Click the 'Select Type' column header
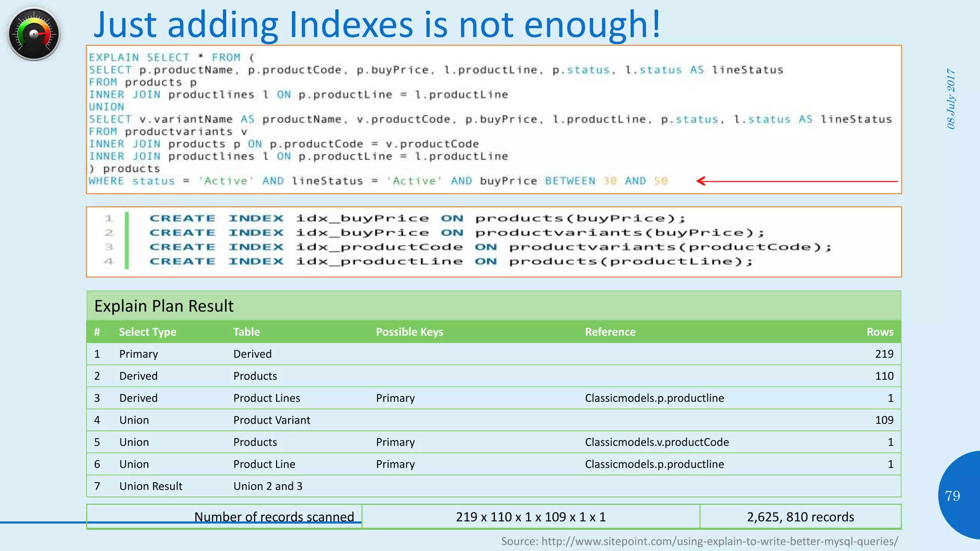Viewport: 980px width, 551px height. click(147, 332)
